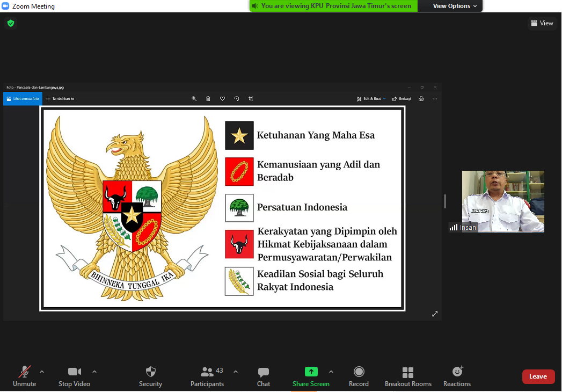The width and height of the screenshot is (562, 392).
Task: Click the zoom magnifier icon in Photos toolbar
Action: tap(194, 99)
